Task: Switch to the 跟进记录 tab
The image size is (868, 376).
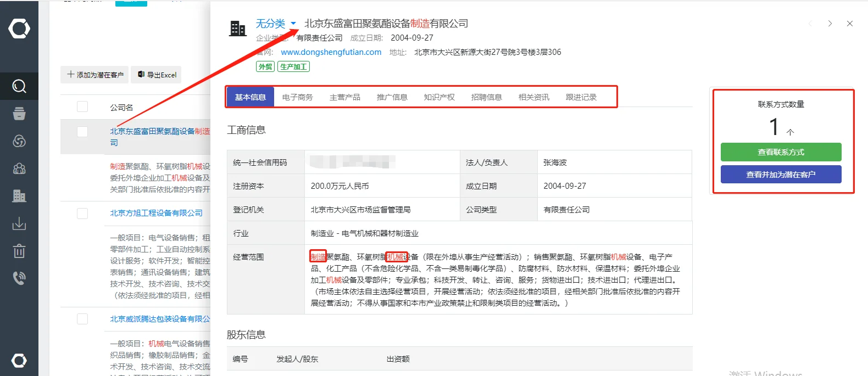Action: click(x=581, y=97)
